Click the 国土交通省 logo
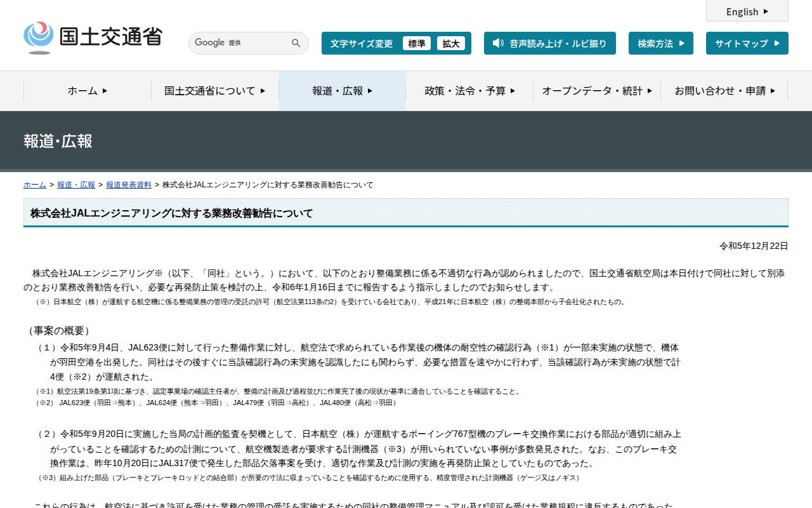Screen dimensions: 812x508 coord(93,37)
